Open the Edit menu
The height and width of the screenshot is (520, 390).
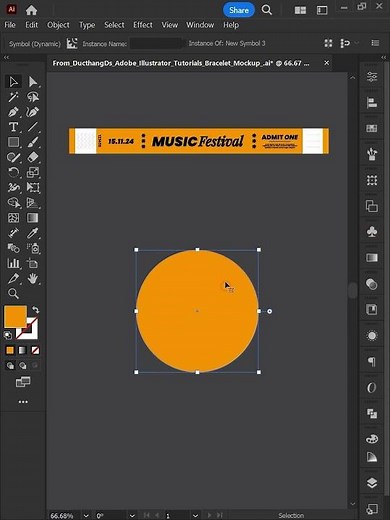pos(31,25)
